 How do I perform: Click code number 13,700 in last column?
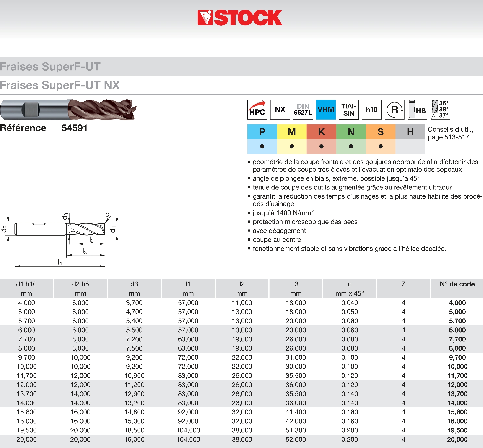pos(457,394)
